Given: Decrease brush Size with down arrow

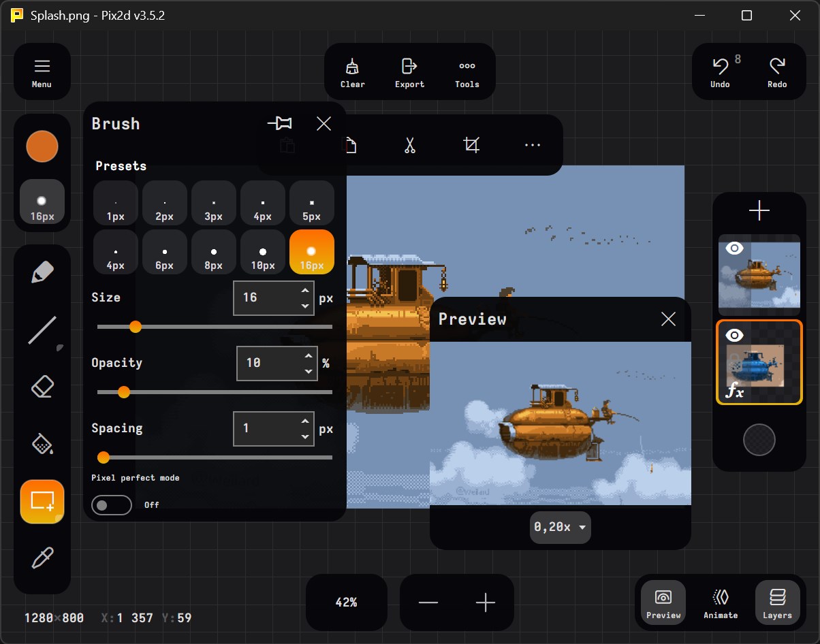Looking at the screenshot, I should click(x=305, y=306).
